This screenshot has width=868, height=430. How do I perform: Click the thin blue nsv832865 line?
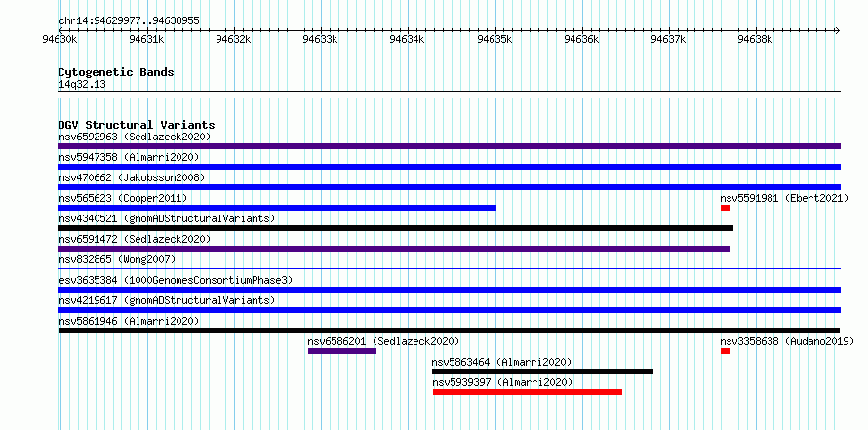click(449, 269)
